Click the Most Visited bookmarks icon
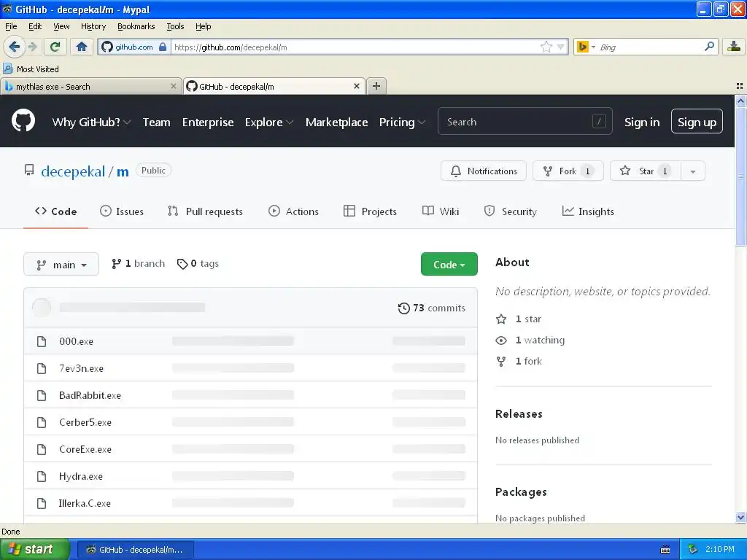The height and width of the screenshot is (560, 747). pyautogui.click(x=7, y=69)
